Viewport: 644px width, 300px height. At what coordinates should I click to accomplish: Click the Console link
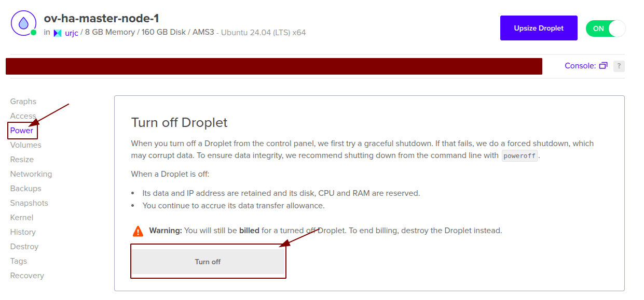pyautogui.click(x=580, y=66)
